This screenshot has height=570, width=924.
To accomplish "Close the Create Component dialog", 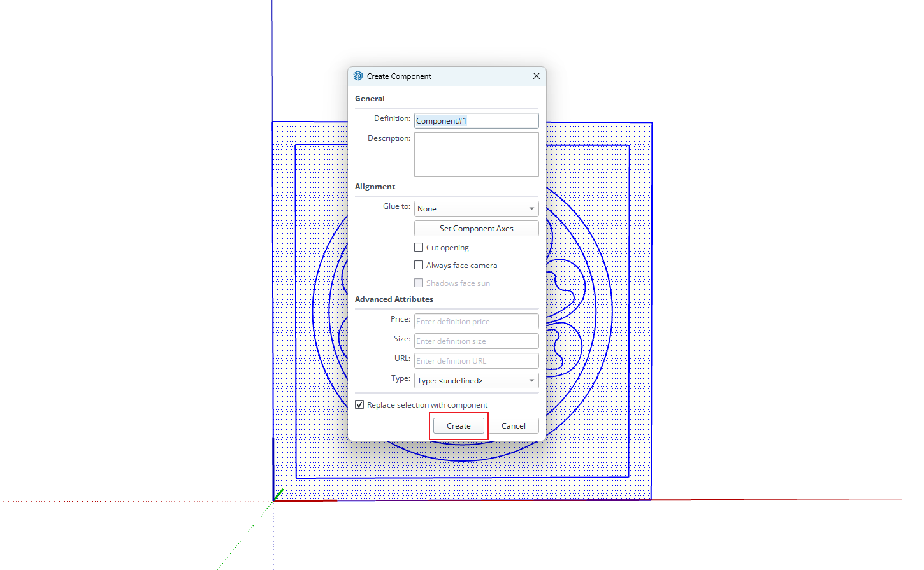I will [536, 76].
